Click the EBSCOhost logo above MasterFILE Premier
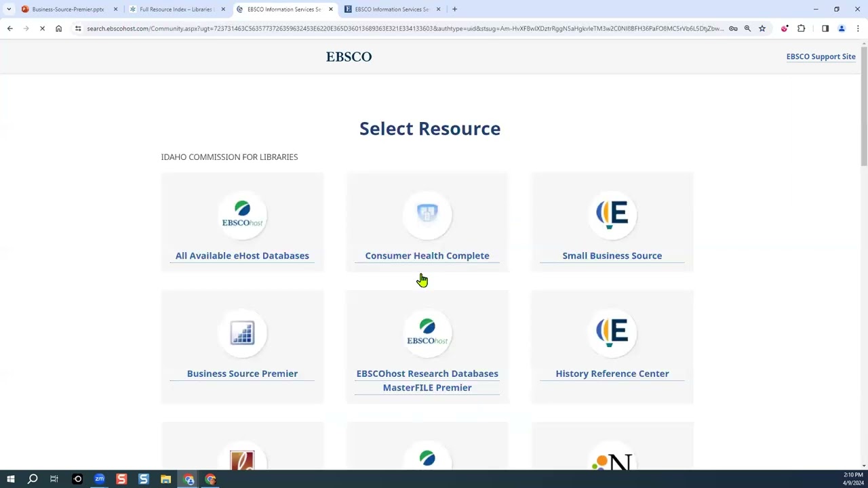Viewport: 868px width, 488px height. point(427,333)
